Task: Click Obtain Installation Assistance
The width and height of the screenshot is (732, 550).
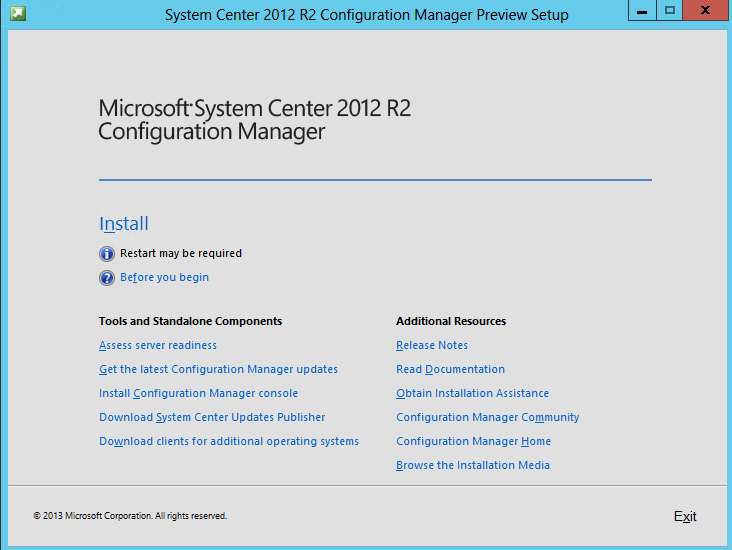Action: (x=472, y=393)
